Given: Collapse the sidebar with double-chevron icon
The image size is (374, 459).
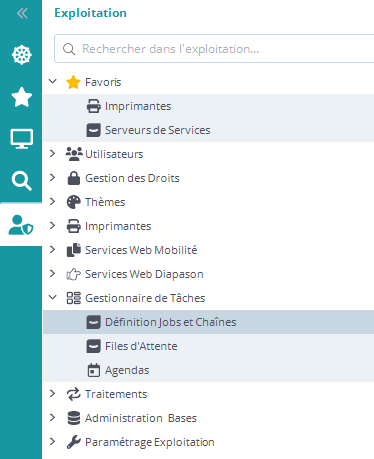Looking at the screenshot, I should point(22,13).
